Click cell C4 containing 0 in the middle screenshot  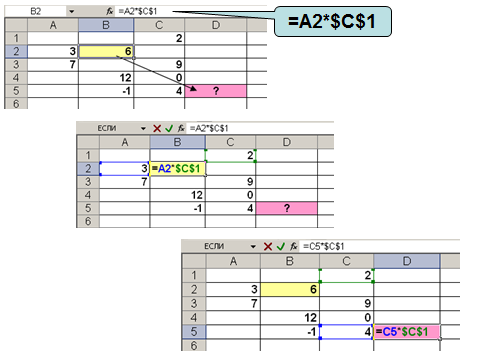pos(230,195)
